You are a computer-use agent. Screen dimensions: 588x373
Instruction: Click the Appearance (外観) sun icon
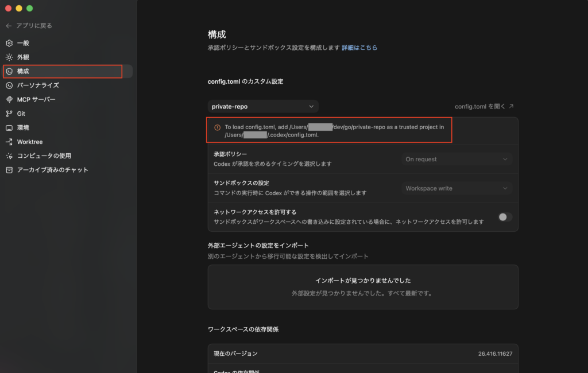pyautogui.click(x=9, y=57)
